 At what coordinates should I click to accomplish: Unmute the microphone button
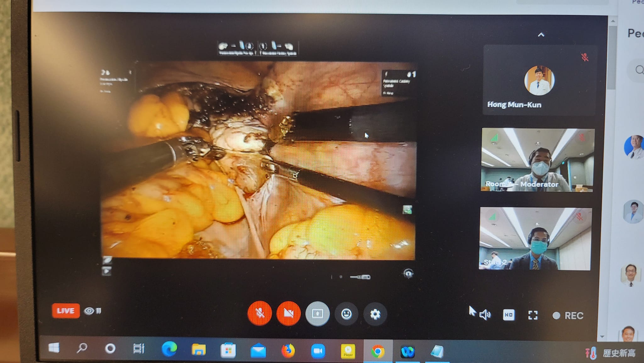point(259,313)
